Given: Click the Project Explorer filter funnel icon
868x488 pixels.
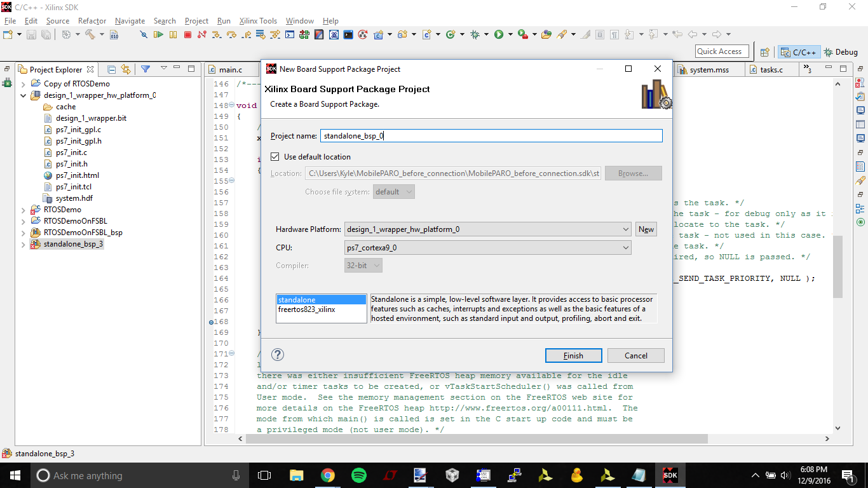Looking at the screenshot, I should 146,69.
